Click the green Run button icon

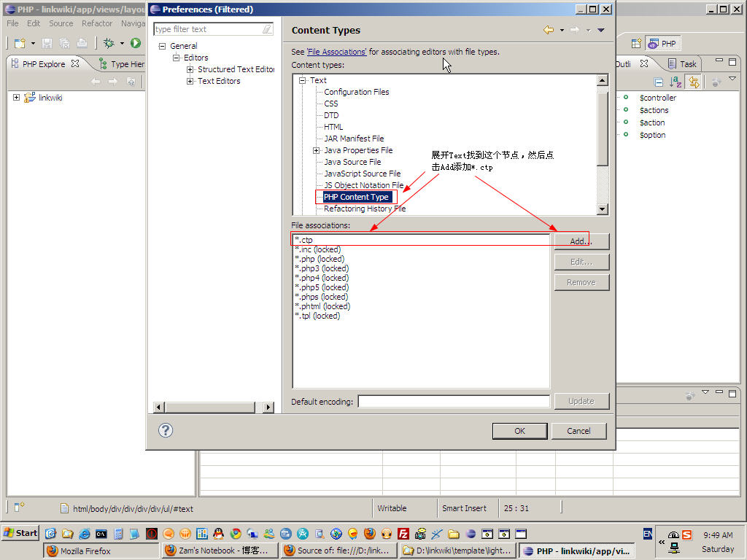(x=136, y=43)
